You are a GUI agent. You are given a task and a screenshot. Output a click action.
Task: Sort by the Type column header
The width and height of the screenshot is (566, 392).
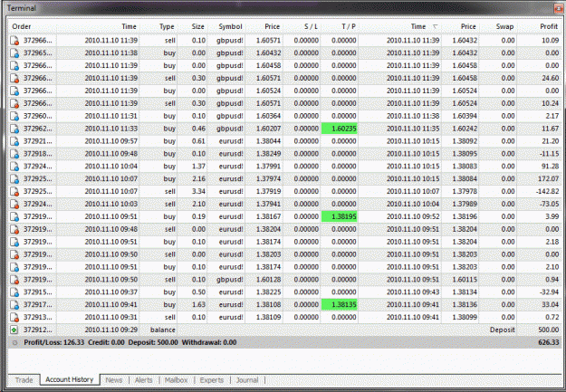167,27
